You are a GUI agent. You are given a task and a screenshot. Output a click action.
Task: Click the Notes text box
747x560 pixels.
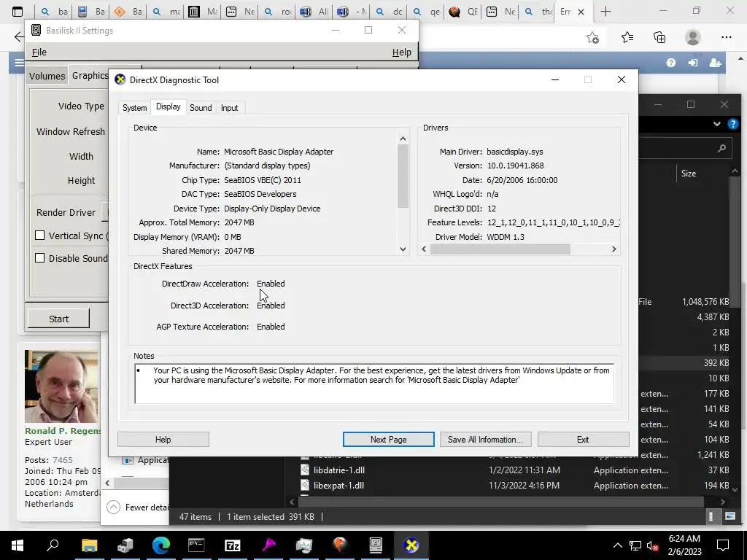(374, 384)
